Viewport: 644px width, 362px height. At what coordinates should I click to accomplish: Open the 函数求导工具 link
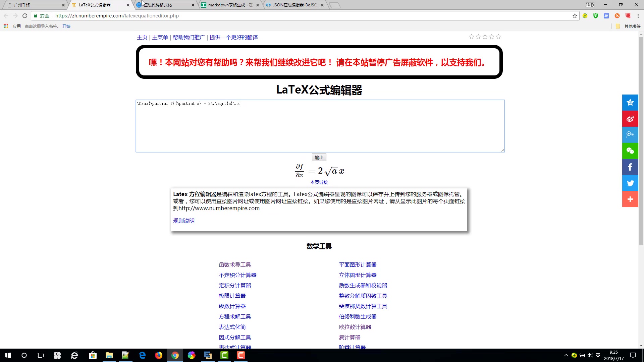click(x=235, y=265)
